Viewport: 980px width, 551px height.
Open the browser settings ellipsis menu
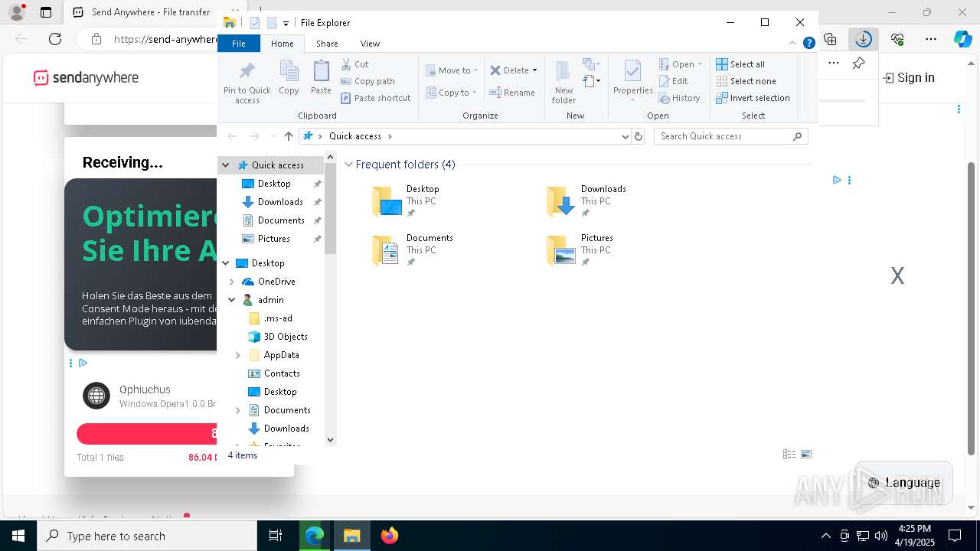coord(931,38)
